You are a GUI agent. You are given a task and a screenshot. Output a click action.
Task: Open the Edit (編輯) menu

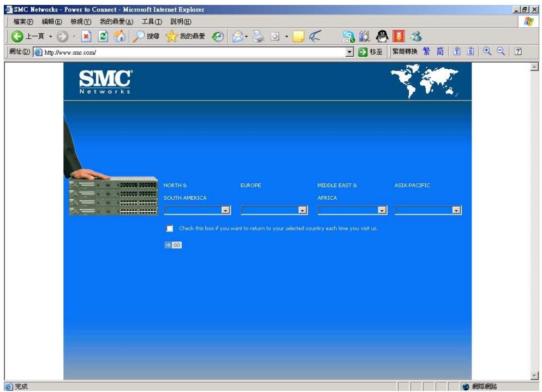(52, 22)
